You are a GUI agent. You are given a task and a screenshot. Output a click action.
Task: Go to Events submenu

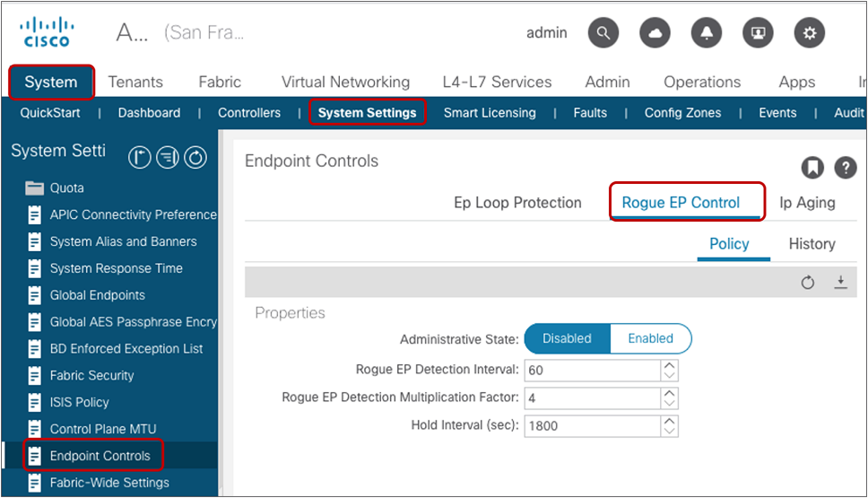777,113
